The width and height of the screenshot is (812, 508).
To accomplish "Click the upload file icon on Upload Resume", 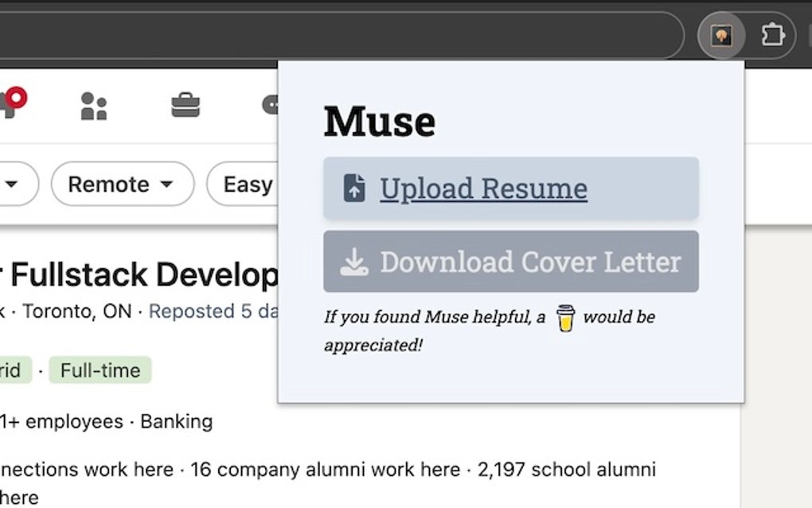I will tap(353, 187).
